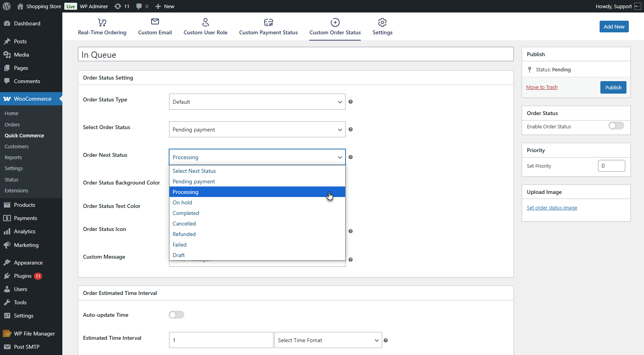Click the updates icon in admin bar
644x355 pixels.
click(x=118, y=6)
